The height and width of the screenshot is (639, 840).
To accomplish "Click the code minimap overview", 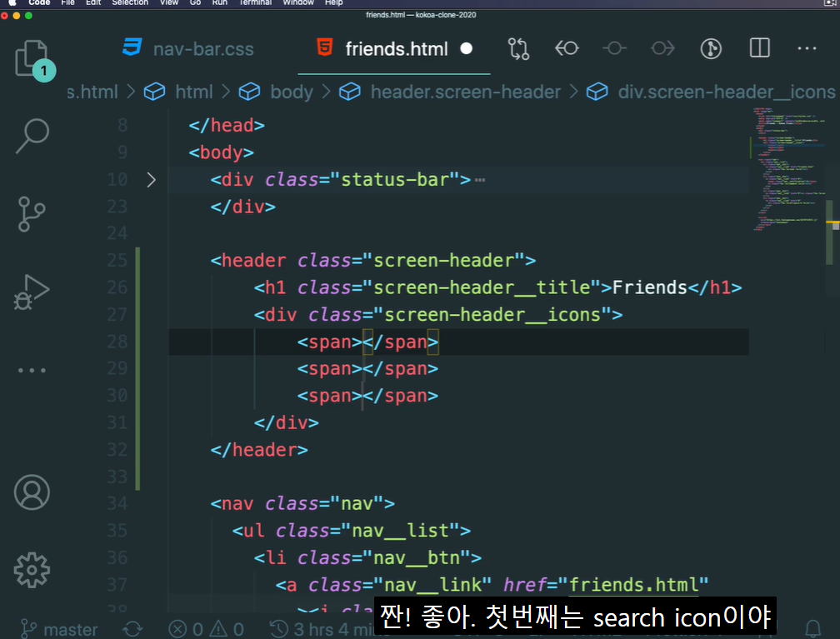I will (x=787, y=169).
